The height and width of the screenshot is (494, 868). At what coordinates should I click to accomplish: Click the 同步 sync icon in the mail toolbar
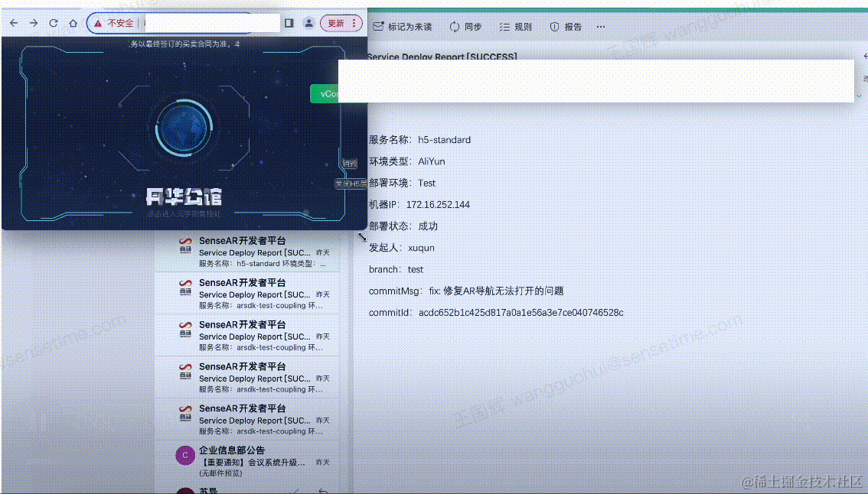[x=454, y=26]
